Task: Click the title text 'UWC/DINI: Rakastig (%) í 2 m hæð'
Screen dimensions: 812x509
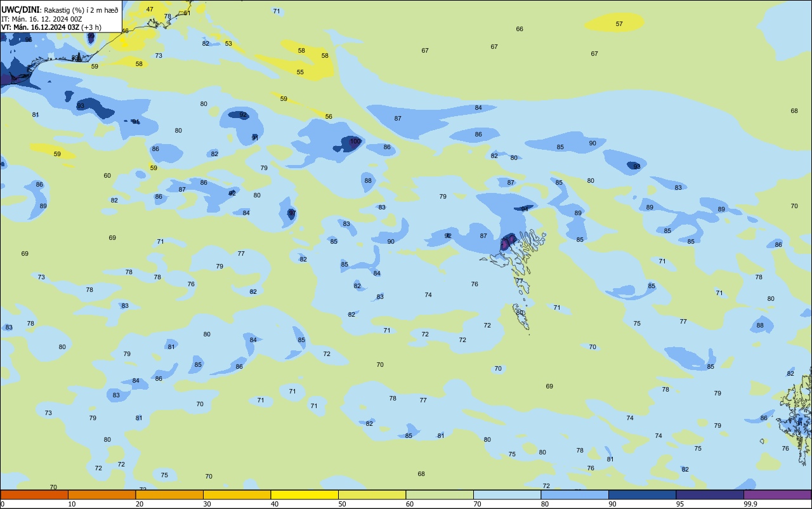Action: point(60,10)
